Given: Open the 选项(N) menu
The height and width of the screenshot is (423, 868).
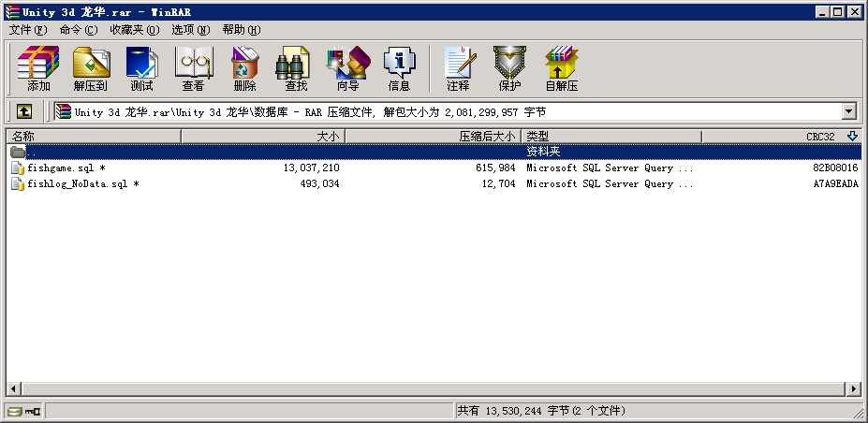Looking at the screenshot, I should coord(191,30).
